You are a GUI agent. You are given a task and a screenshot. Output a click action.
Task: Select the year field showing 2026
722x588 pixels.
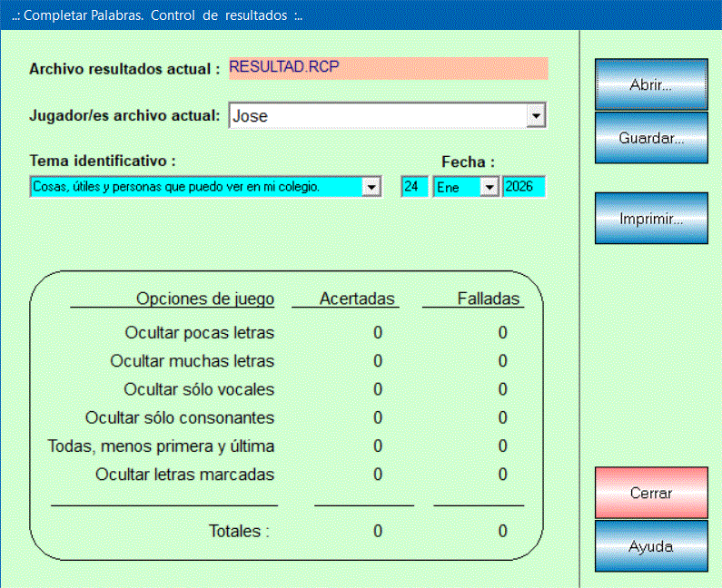point(523,186)
